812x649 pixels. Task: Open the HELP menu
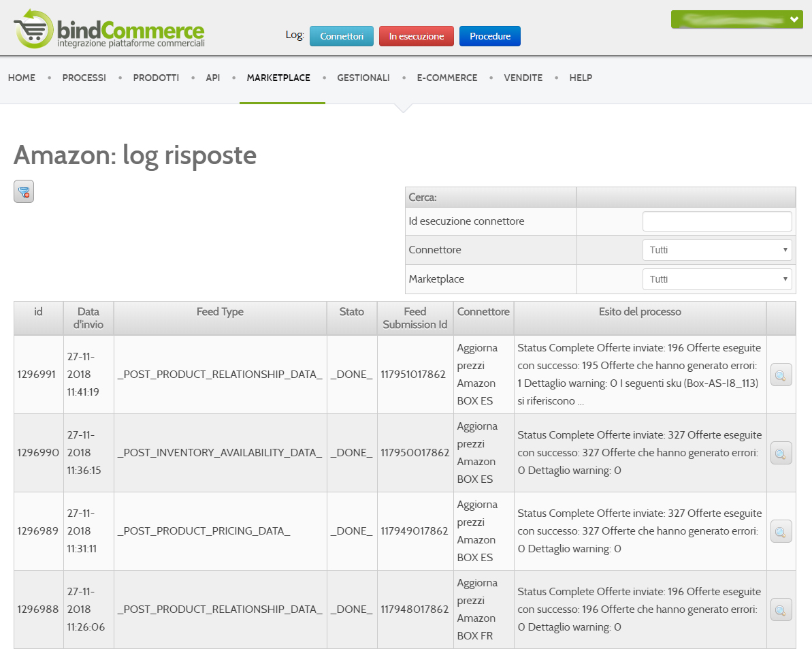(x=581, y=78)
